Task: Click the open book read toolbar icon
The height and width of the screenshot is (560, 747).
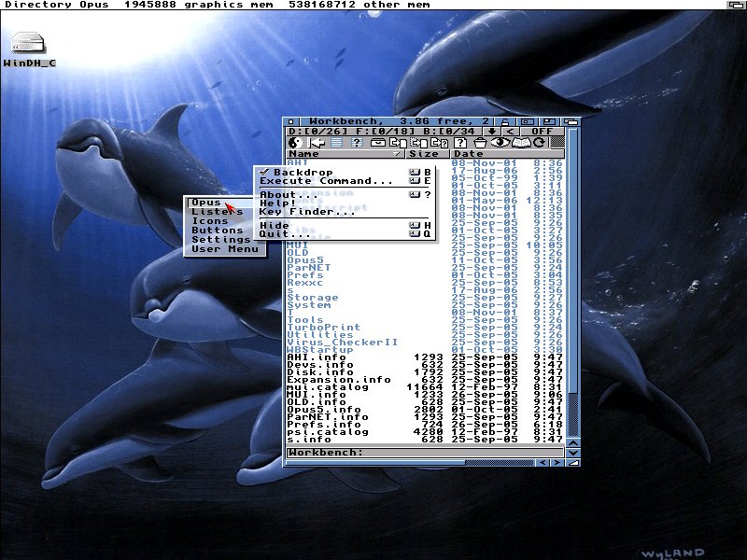Action: coord(521,143)
